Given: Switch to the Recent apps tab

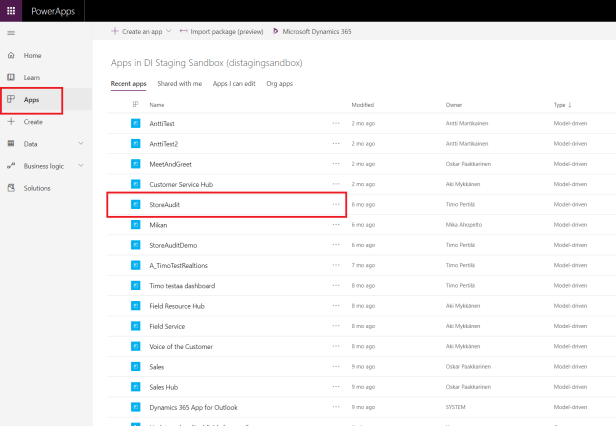Looking at the screenshot, I should pyautogui.click(x=128, y=84).
